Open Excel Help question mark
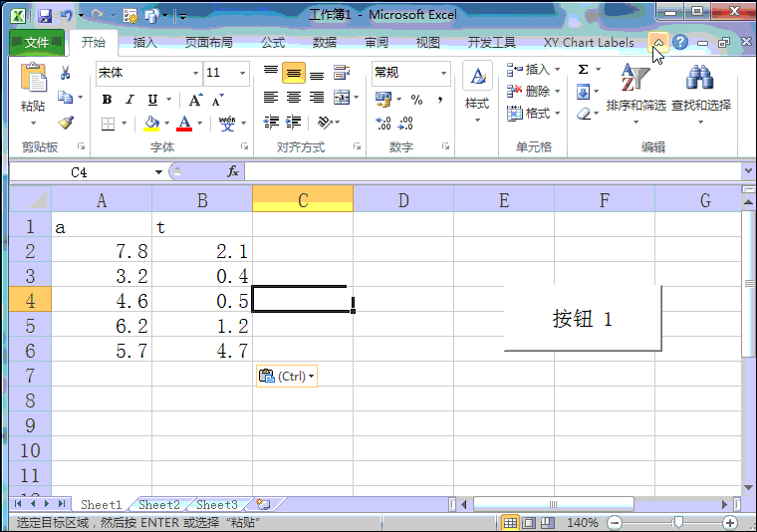Image resolution: width=757 pixels, height=532 pixels. pyautogui.click(x=679, y=43)
